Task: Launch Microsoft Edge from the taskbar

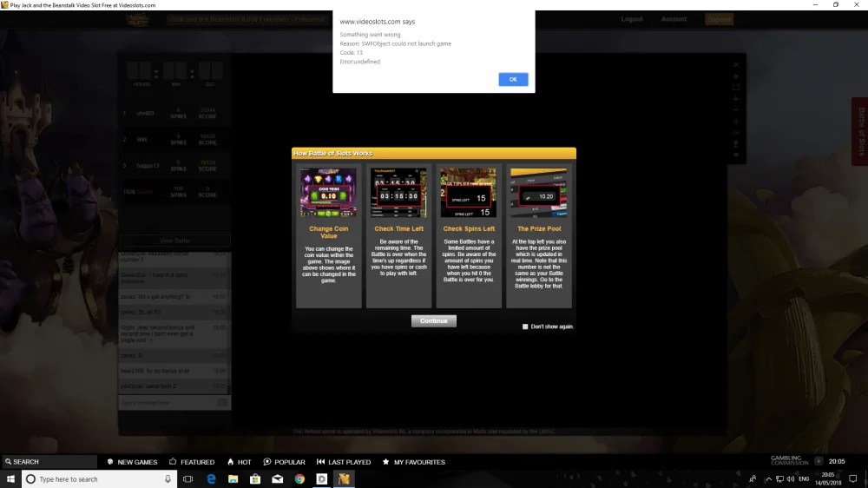Action: click(211, 478)
